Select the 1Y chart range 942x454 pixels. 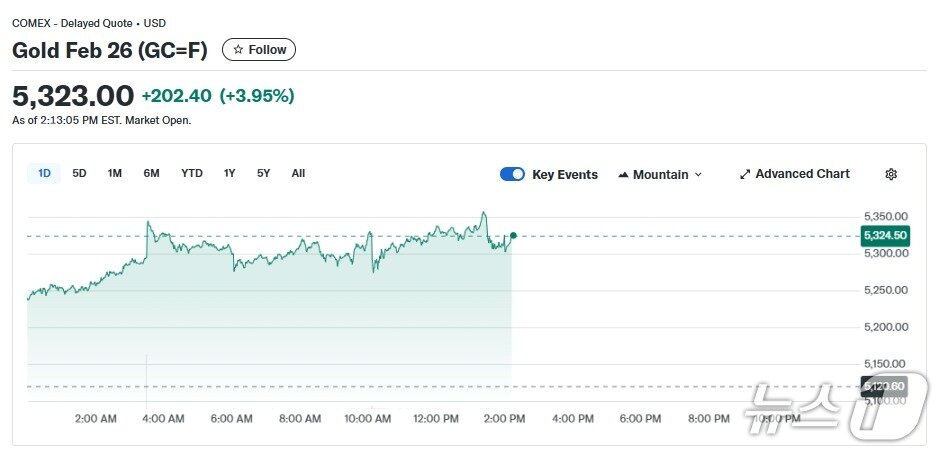click(229, 174)
